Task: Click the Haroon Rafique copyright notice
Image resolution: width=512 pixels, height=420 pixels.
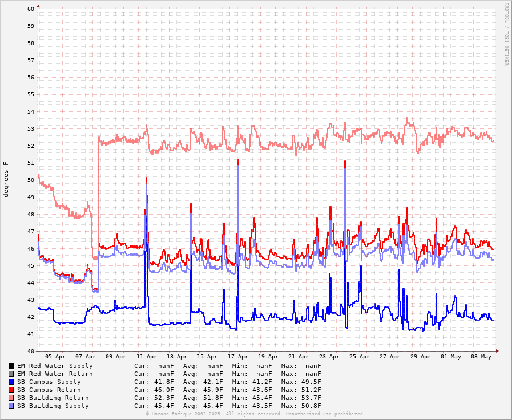Action: coord(255,414)
